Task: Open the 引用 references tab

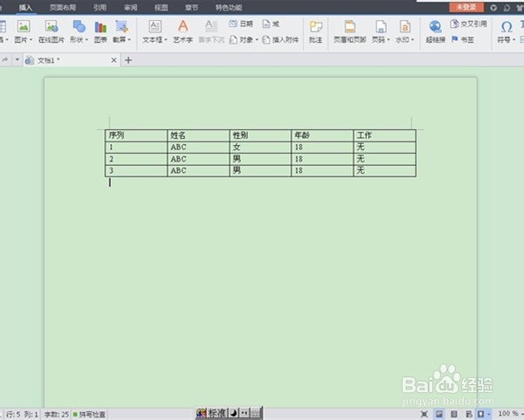Action: pyautogui.click(x=100, y=7)
